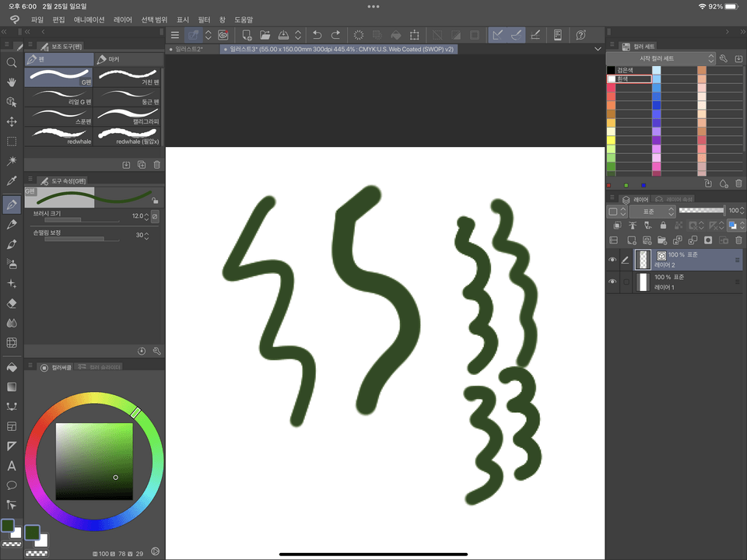Hide 레이어 1 with eye icon
This screenshot has height=560, width=747.
tap(612, 282)
